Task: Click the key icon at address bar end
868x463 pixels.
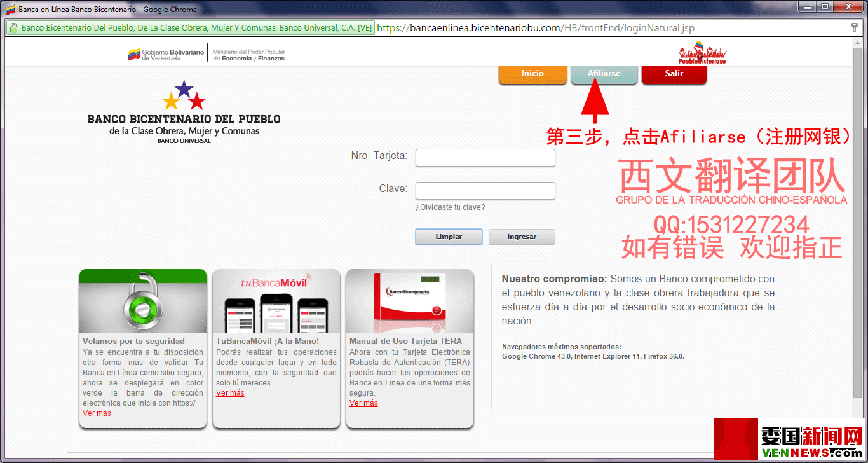Action: [x=855, y=28]
